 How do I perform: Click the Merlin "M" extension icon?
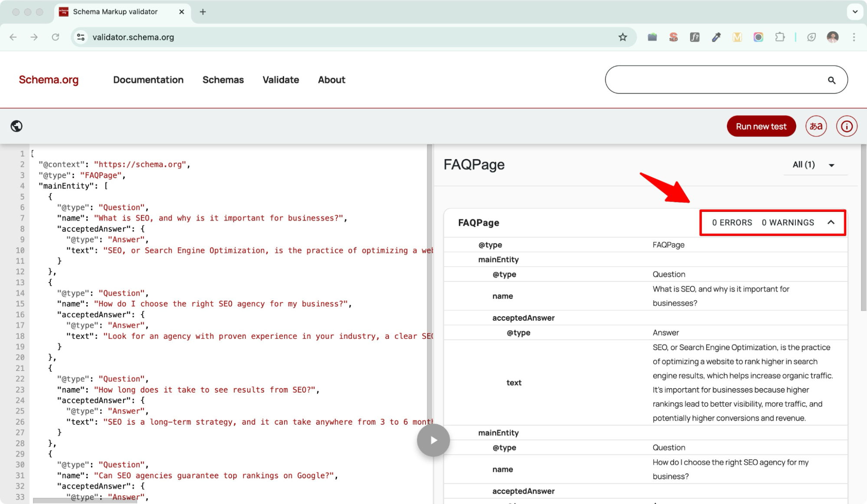click(737, 37)
